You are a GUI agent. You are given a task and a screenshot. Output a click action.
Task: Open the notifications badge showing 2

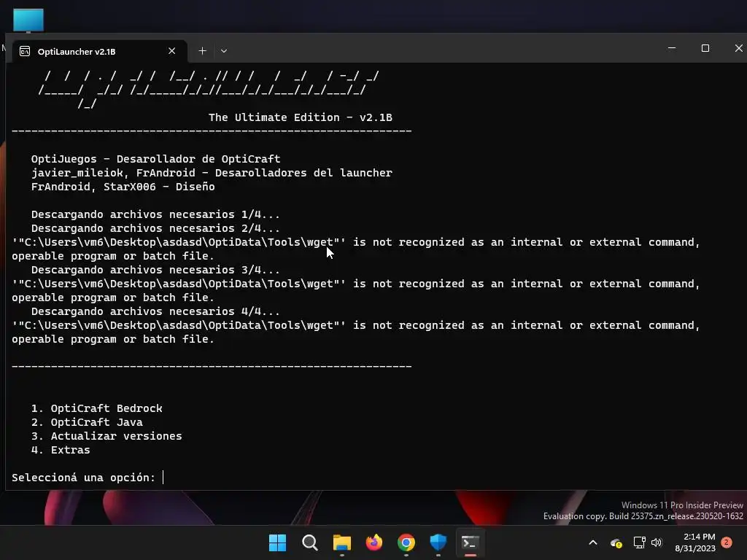point(727,542)
